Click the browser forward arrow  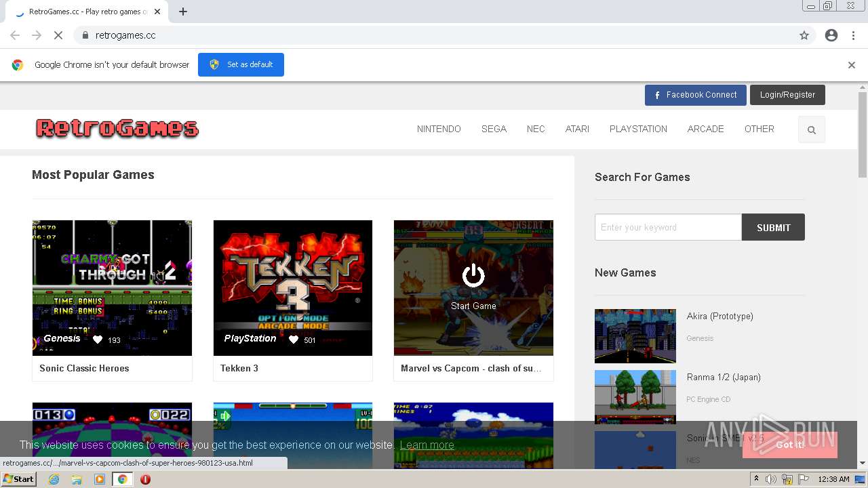pos(37,35)
